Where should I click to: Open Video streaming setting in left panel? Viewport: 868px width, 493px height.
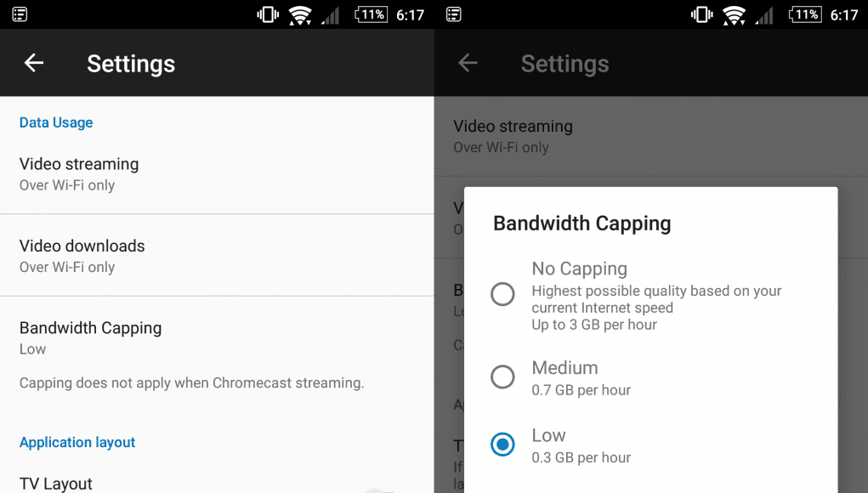[217, 173]
